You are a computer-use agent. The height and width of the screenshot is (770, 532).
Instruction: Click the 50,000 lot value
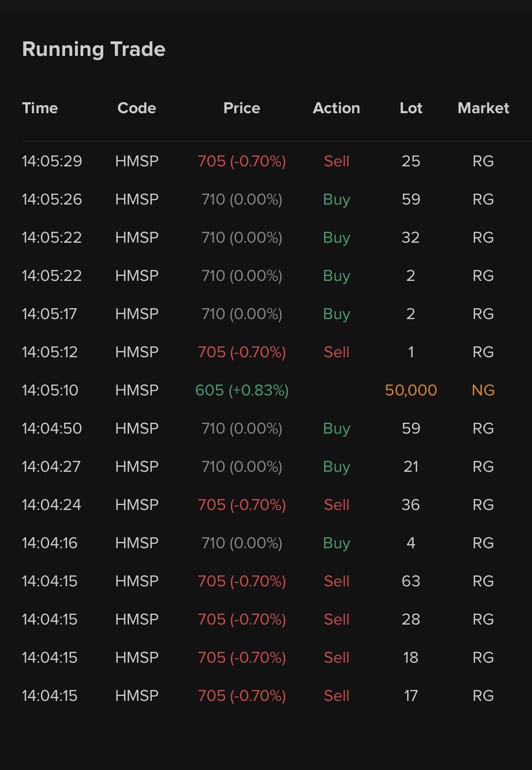411,390
